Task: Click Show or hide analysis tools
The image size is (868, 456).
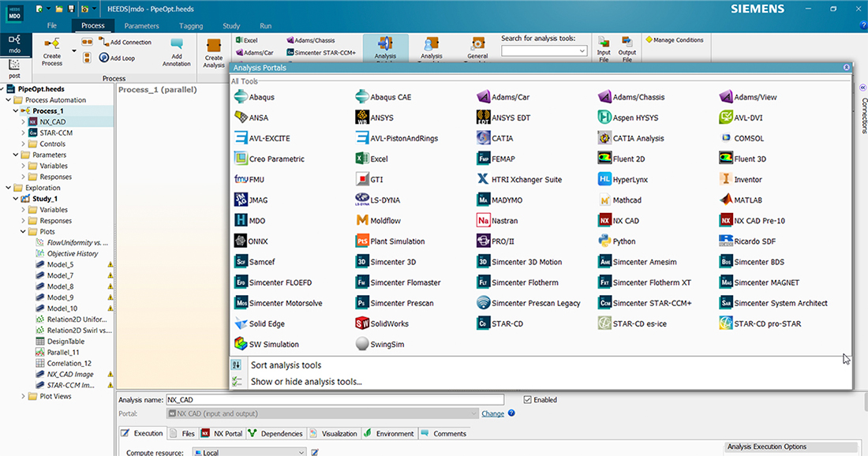Action: click(306, 381)
